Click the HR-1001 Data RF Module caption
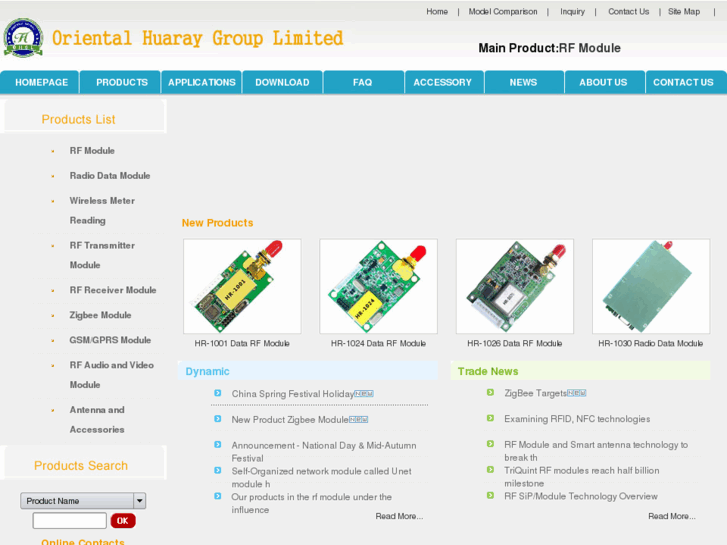 click(242, 343)
